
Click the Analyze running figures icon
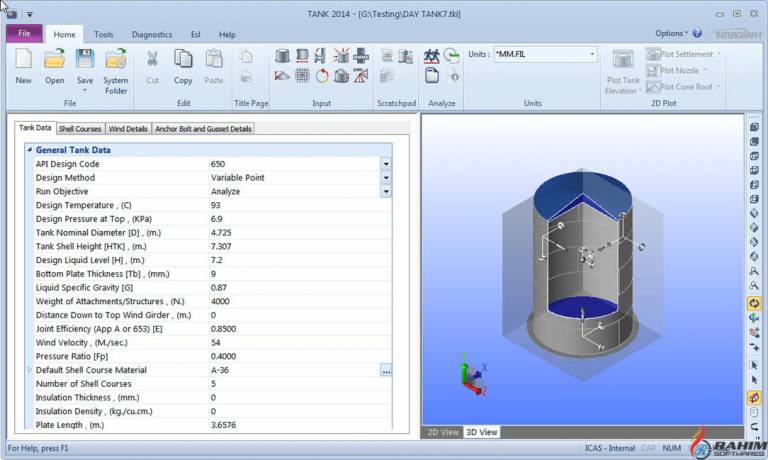[432, 56]
